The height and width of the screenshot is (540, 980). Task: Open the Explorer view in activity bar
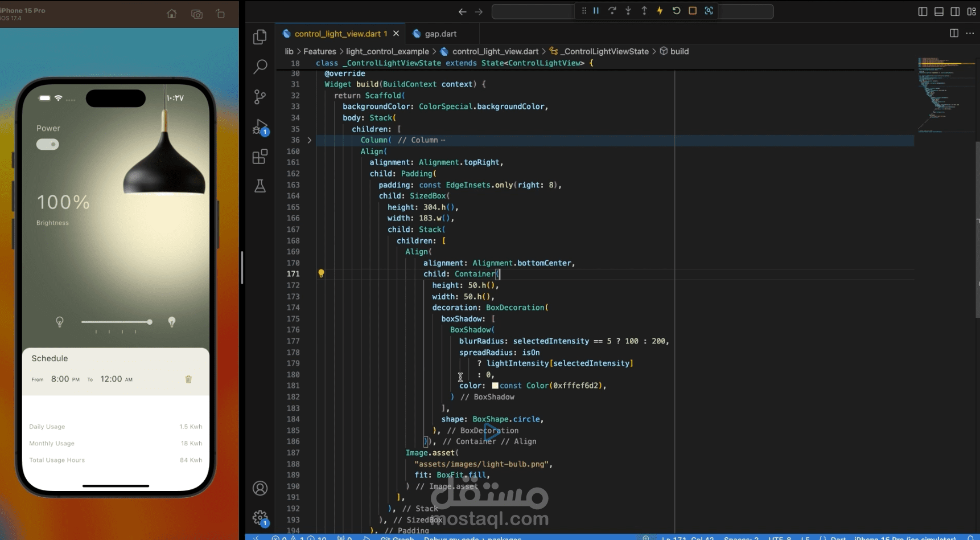point(260,37)
